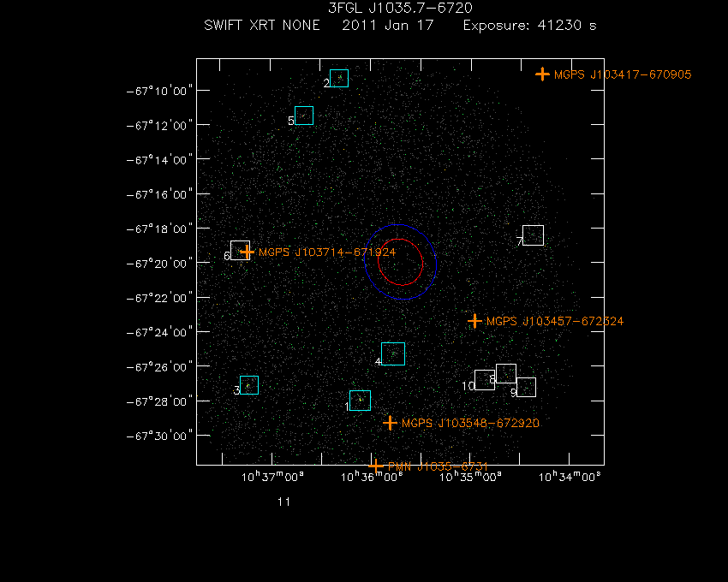Click the 10h36m00s right ascension label
This screenshot has height=582, width=728.
tap(372, 477)
